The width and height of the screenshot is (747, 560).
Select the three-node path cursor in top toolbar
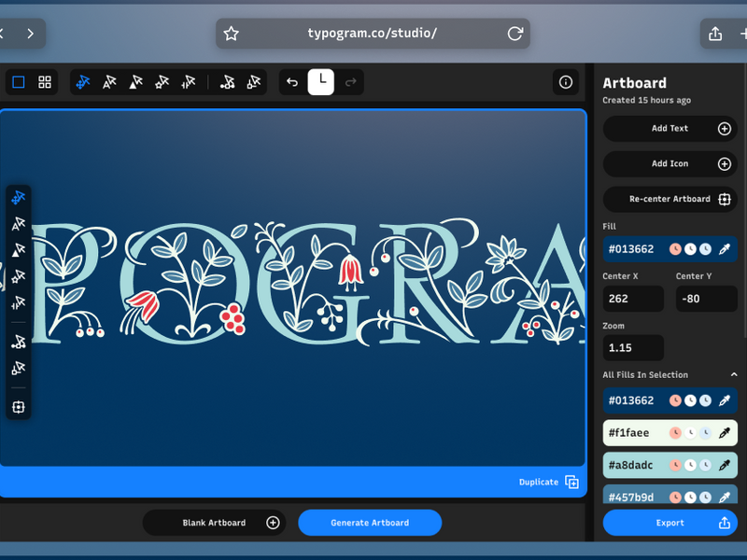(x=227, y=82)
